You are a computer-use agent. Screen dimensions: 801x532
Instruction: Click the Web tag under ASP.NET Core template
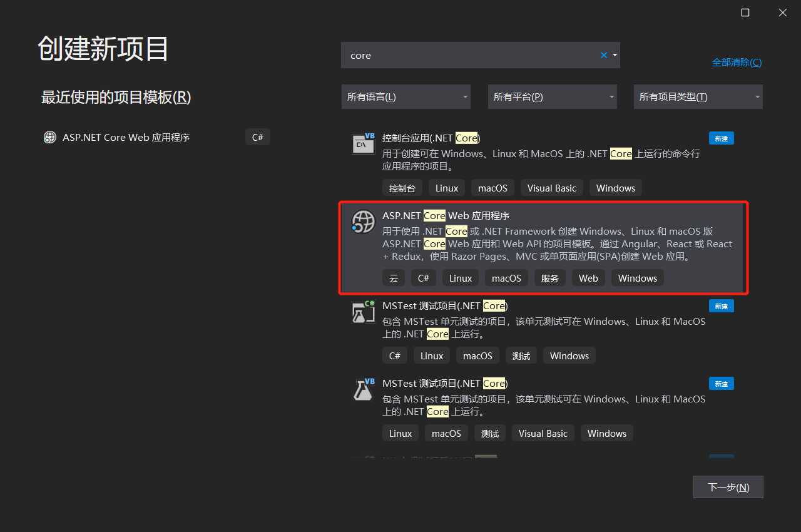(x=588, y=279)
